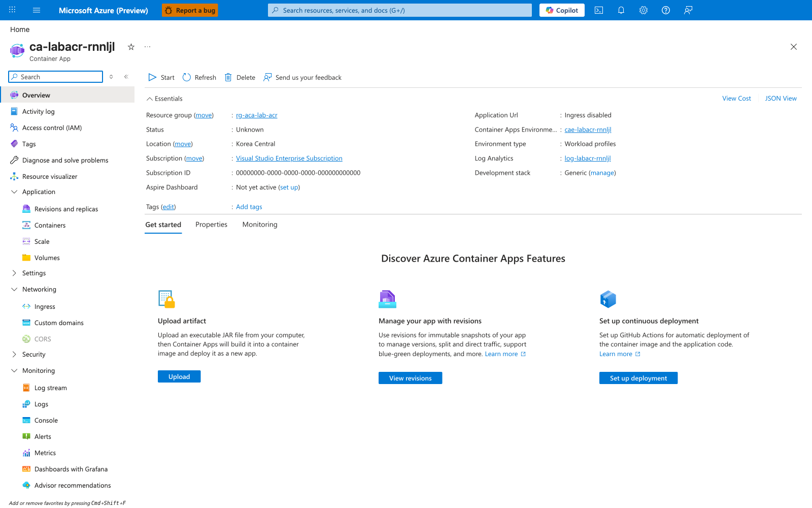Collapse the Monitoring sidebar group
The height and width of the screenshot is (508, 812).
[x=14, y=370]
